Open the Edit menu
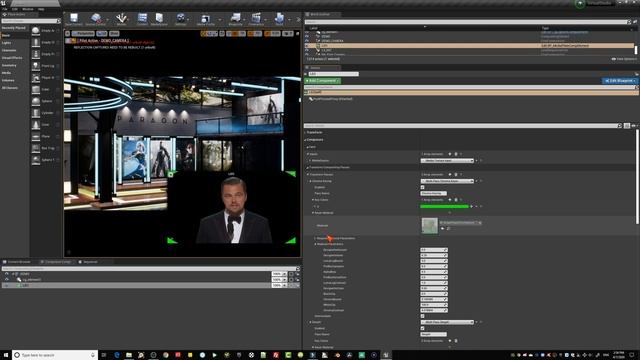The height and width of the screenshot is (360, 640). pos(15,9)
